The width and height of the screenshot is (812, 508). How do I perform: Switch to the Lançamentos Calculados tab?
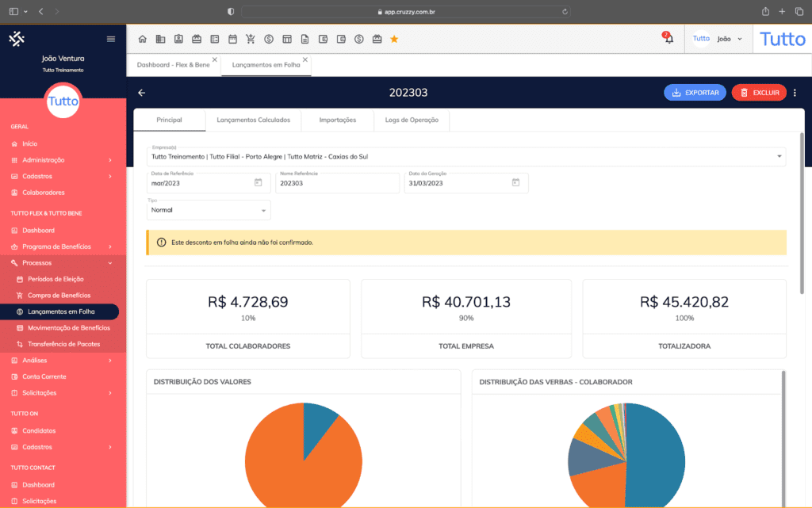(254, 120)
